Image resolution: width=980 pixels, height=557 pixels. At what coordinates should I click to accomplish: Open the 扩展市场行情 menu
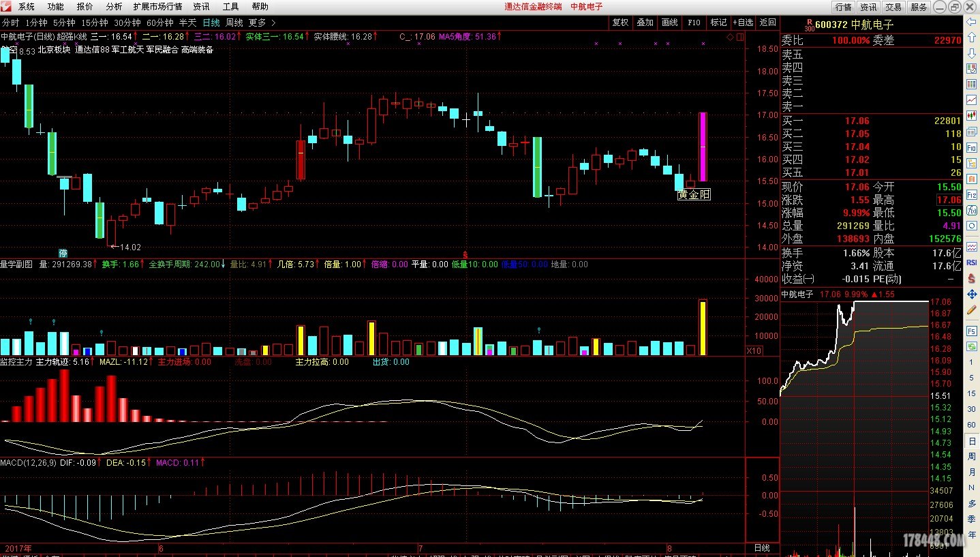[157, 7]
